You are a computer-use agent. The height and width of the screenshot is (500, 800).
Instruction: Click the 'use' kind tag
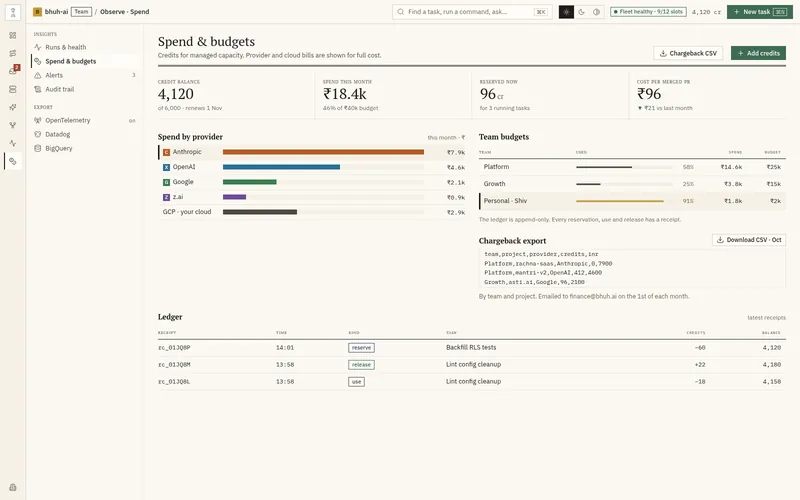click(356, 382)
